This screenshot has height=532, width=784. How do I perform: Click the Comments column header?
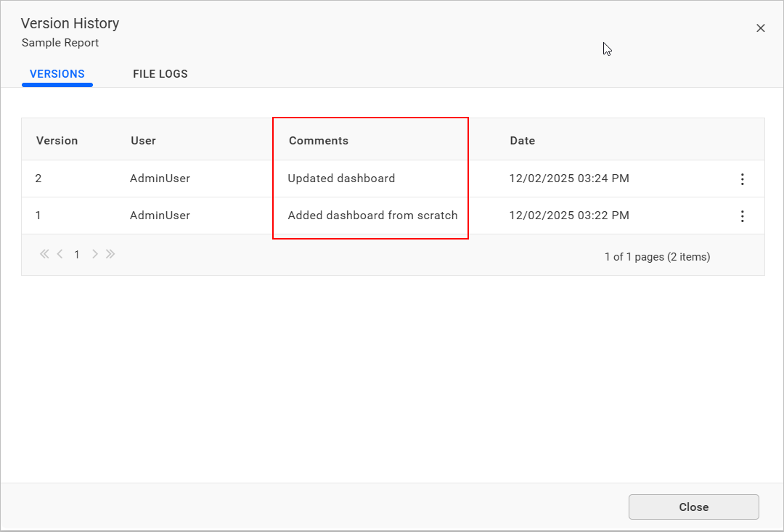point(319,141)
